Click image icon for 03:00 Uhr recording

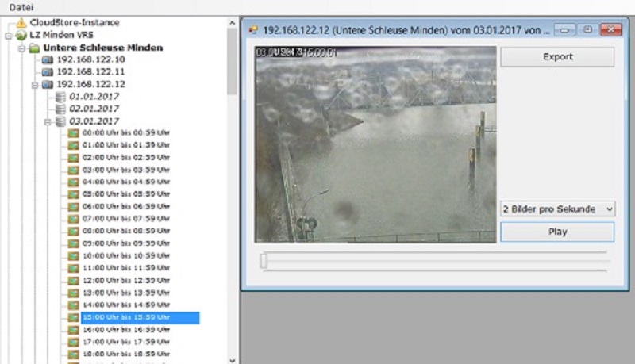(x=73, y=170)
